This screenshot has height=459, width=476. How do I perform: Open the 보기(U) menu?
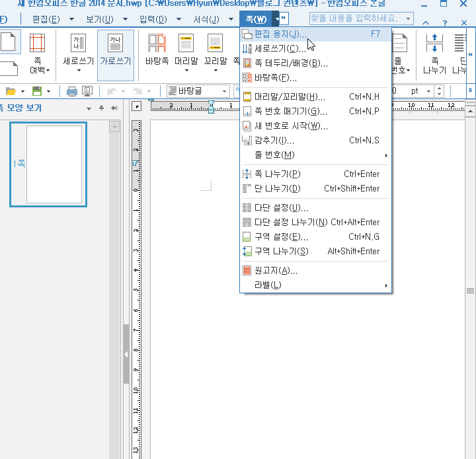pos(100,19)
